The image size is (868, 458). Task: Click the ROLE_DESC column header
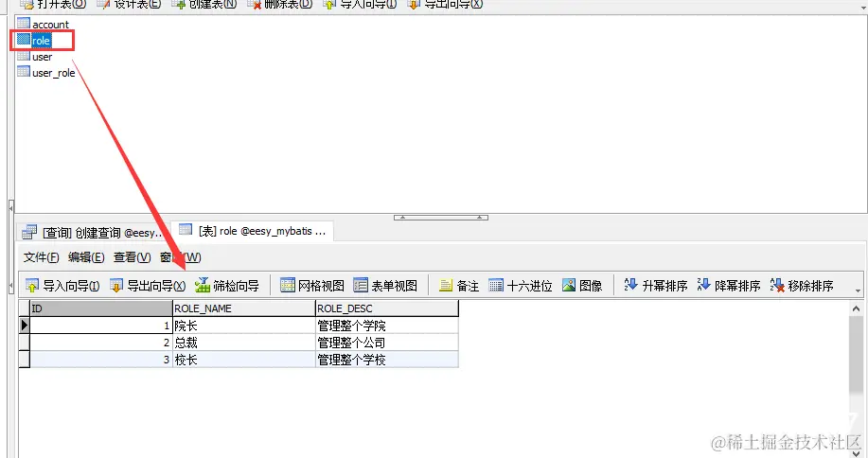click(386, 308)
